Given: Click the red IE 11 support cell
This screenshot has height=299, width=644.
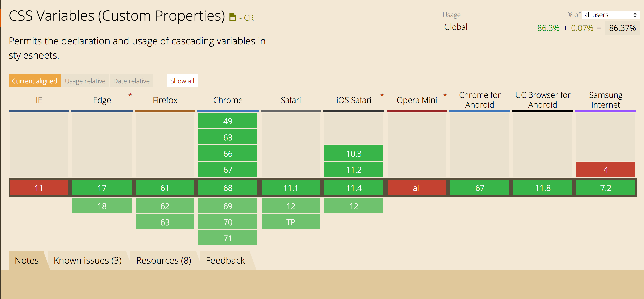Looking at the screenshot, I should pyautogui.click(x=38, y=188).
